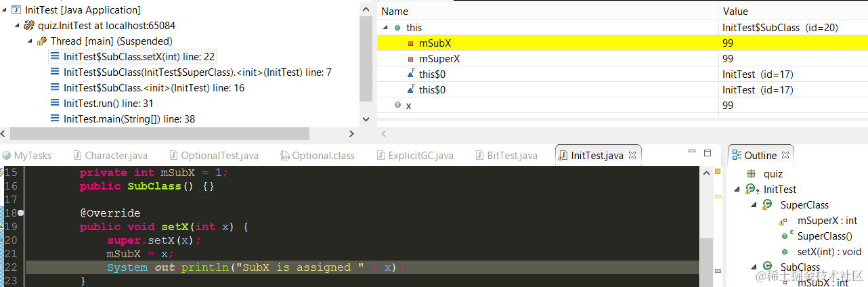
Task: Select setX(int) : void in Outline
Action: 829,252
